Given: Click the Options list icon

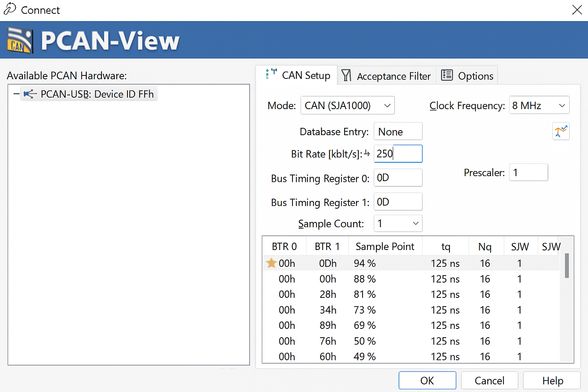Looking at the screenshot, I should (x=447, y=75).
